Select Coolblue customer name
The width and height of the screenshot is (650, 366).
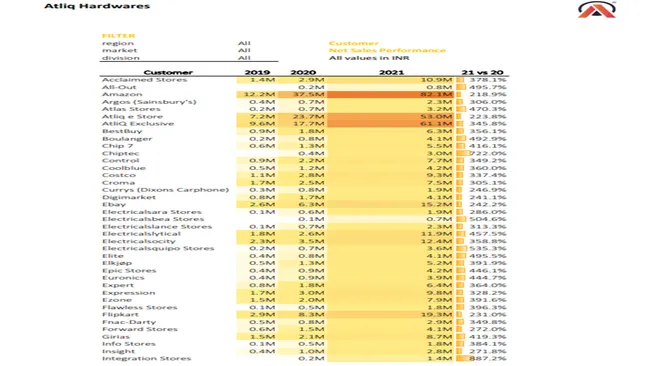(x=124, y=168)
